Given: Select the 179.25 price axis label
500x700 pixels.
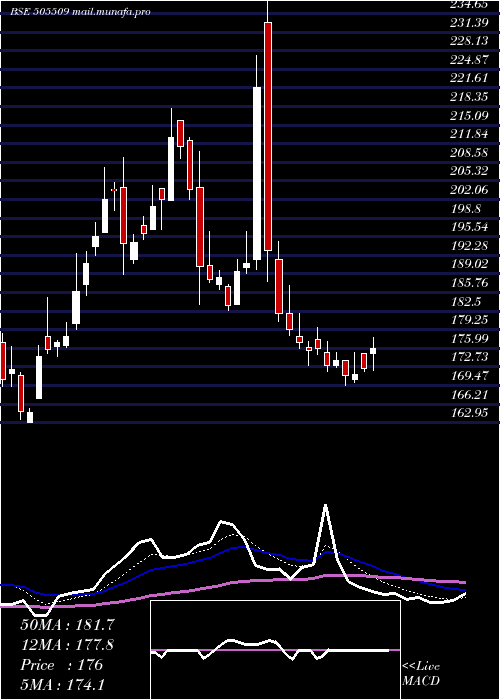Looking at the screenshot, I should 469,320.
